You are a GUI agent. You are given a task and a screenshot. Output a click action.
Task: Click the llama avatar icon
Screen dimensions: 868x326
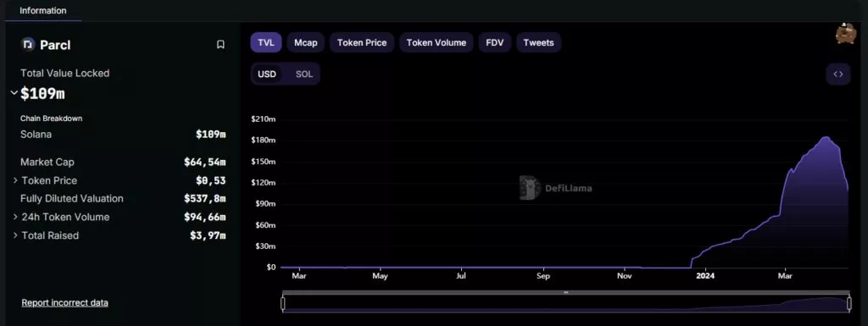coord(845,34)
